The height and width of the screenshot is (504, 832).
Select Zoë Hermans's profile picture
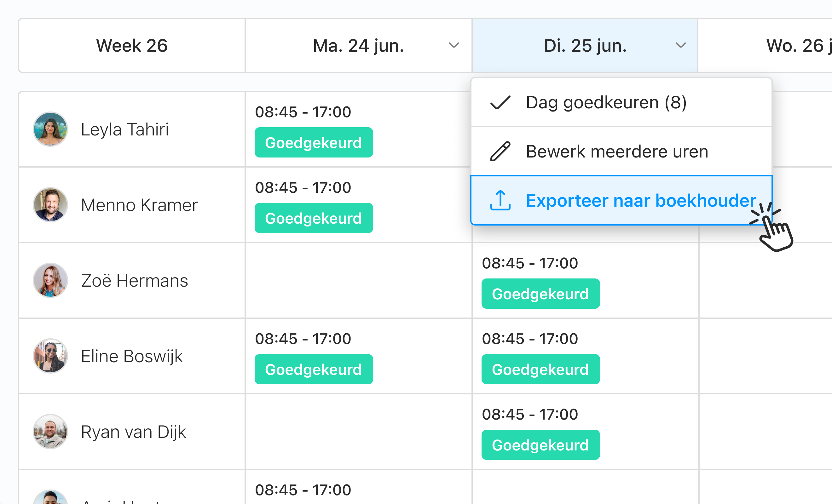[50, 280]
